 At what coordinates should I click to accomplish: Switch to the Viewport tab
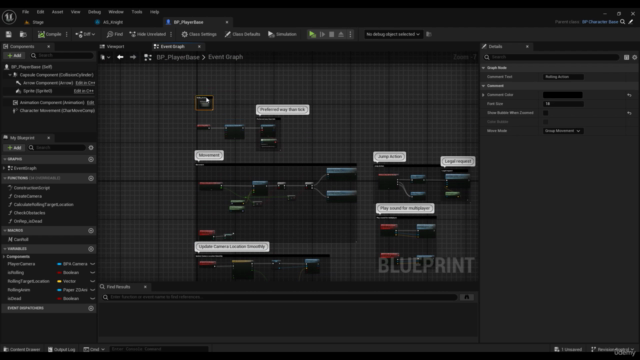coord(116,47)
